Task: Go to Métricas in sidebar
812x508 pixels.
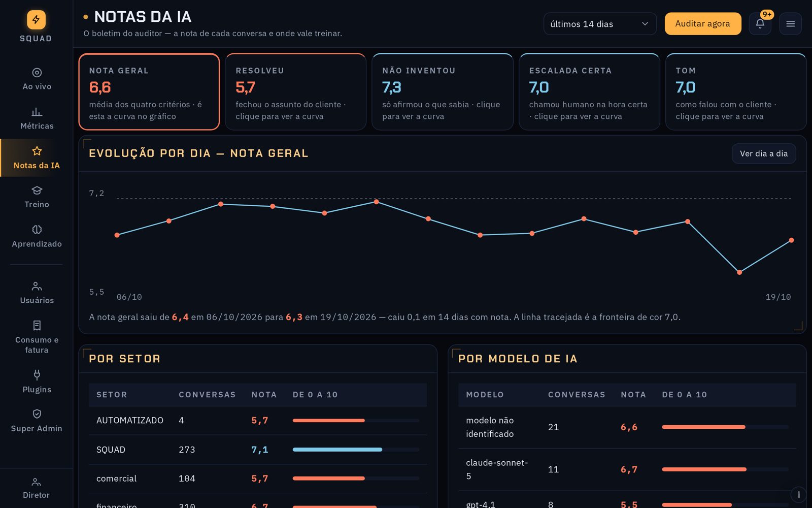Action: pyautogui.click(x=37, y=118)
